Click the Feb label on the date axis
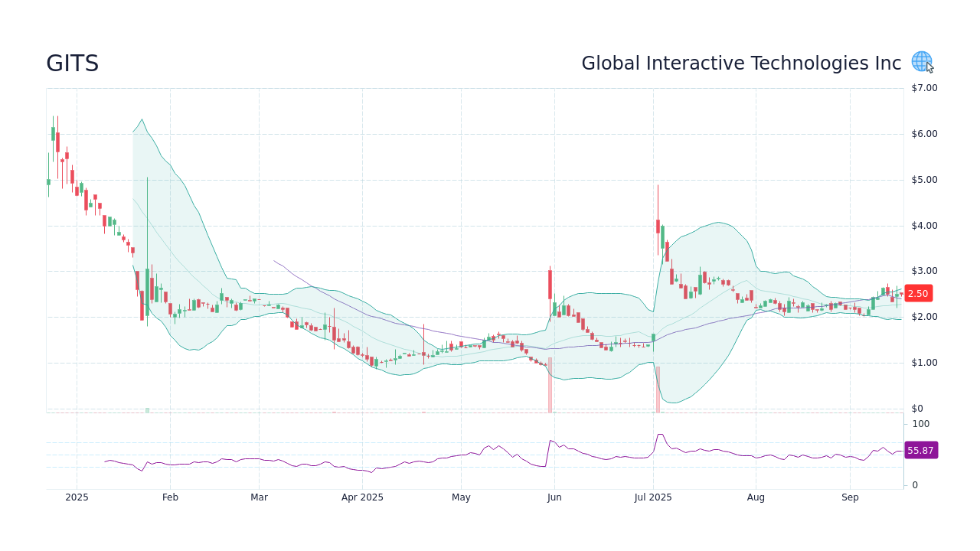The width and height of the screenshot is (980, 551). [x=170, y=497]
